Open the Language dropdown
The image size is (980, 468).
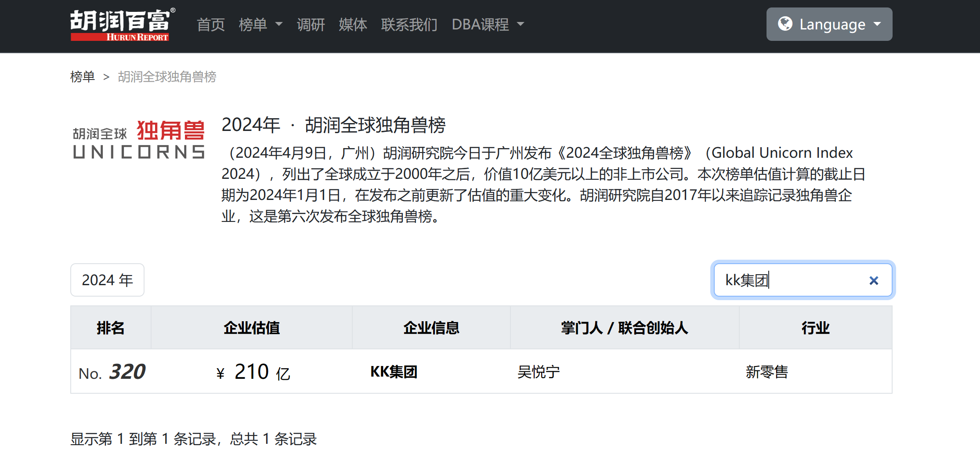pos(829,24)
